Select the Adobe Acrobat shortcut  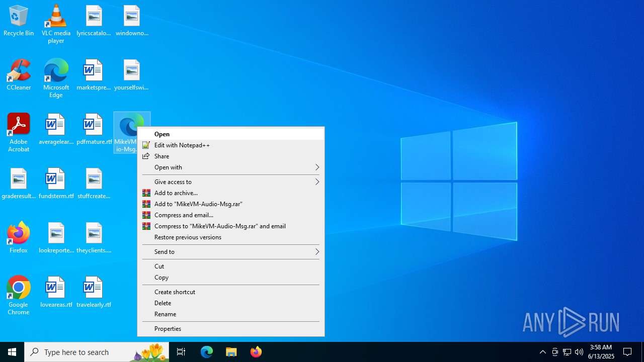(x=19, y=133)
